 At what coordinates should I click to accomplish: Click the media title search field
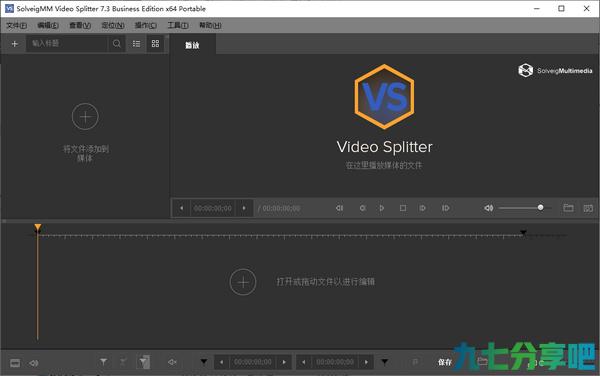pyautogui.click(x=67, y=44)
